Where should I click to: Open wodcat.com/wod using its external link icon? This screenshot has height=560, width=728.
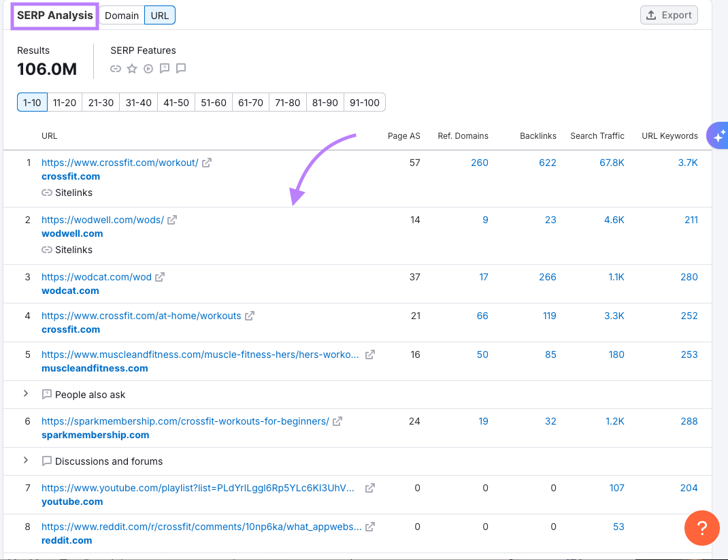coord(160,276)
